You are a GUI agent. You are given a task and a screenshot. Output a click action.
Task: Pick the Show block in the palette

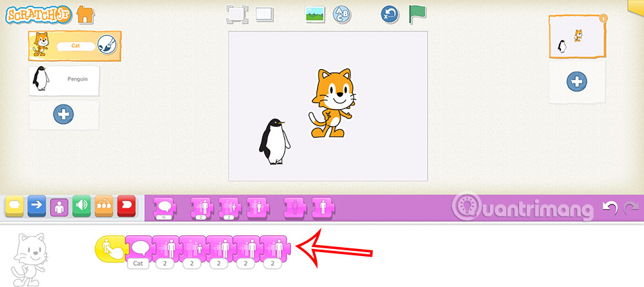pyautogui.click(x=323, y=207)
